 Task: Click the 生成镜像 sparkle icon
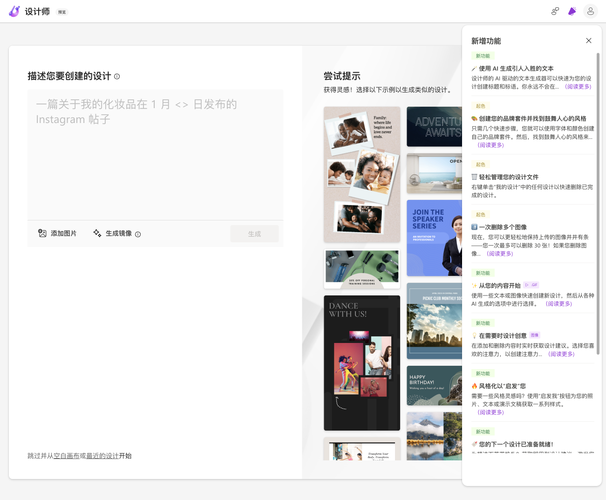97,233
